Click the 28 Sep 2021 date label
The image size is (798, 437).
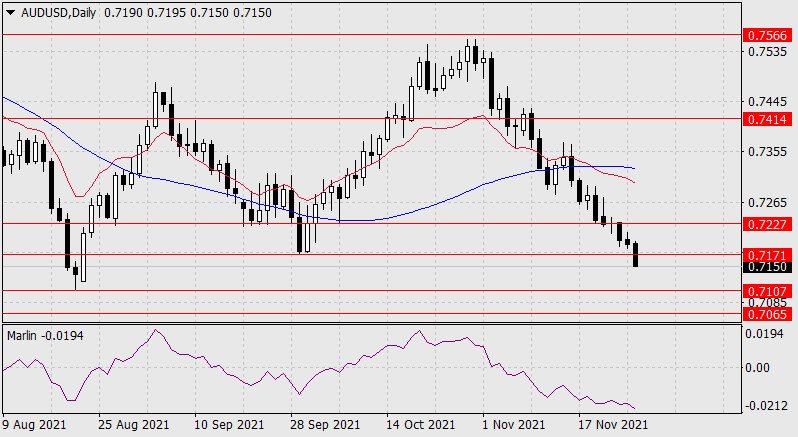click(x=325, y=424)
